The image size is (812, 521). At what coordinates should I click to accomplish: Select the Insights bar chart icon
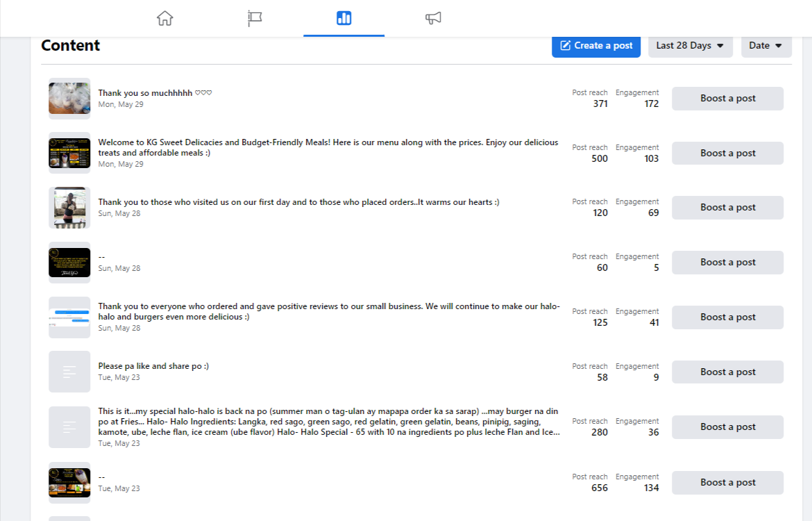(x=344, y=18)
